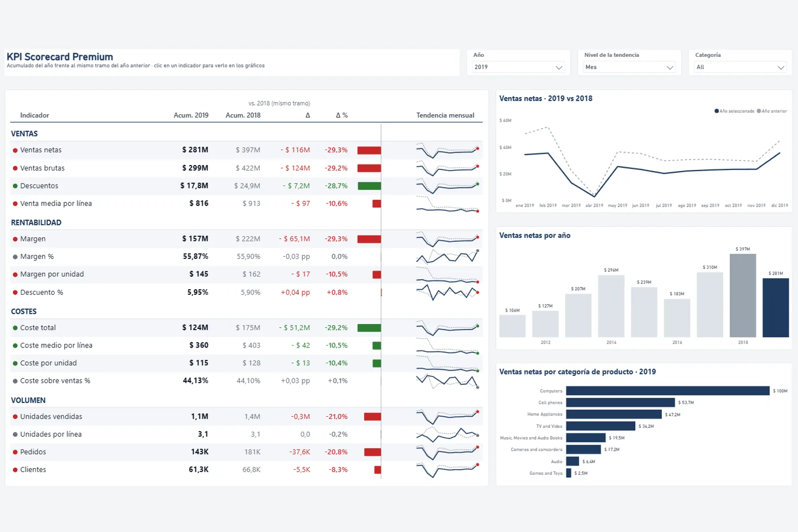Click the Δ % column header
Screen dimensions: 798x532
pyautogui.click(x=342, y=115)
